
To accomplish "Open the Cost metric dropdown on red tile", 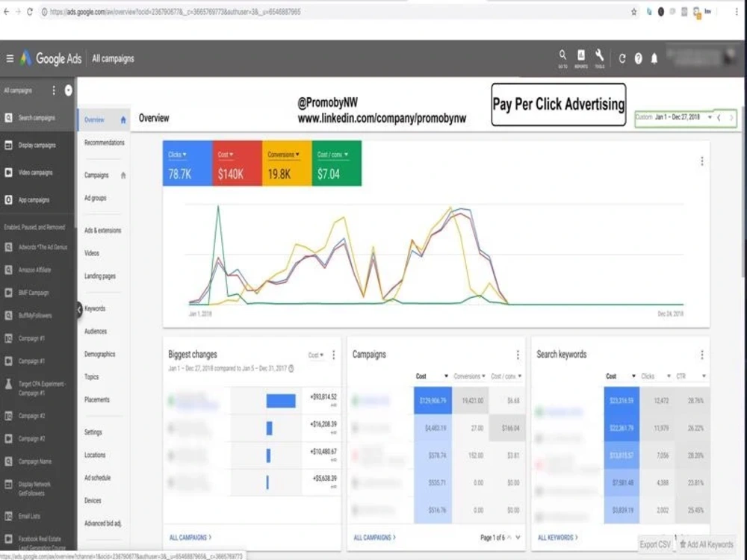I will click(x=226, y=155).
